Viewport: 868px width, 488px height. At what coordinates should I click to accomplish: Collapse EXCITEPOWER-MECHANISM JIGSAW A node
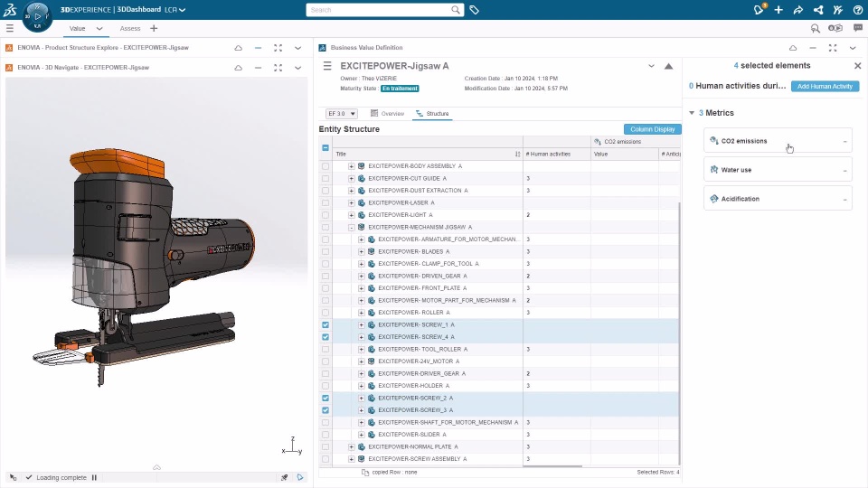click(351, 227)
